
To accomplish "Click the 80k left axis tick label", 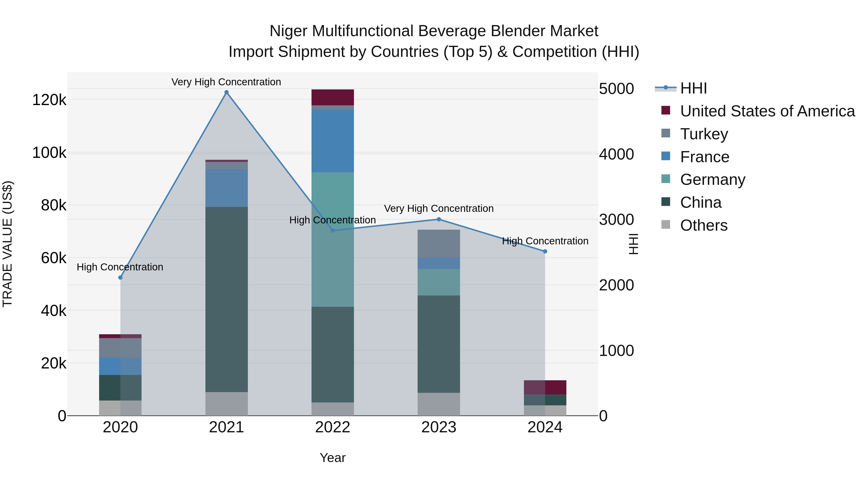I will pyautogui.click(x=54, y=205).
